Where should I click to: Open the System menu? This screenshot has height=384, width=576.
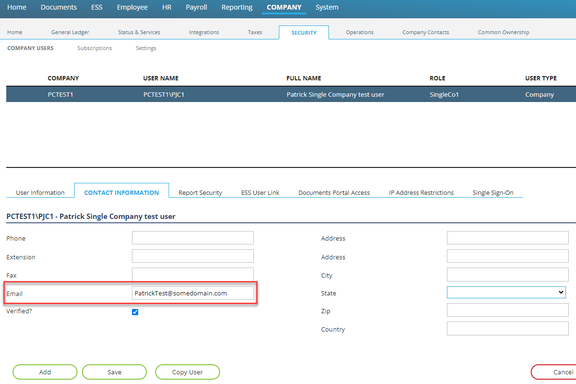click(327, 7)
